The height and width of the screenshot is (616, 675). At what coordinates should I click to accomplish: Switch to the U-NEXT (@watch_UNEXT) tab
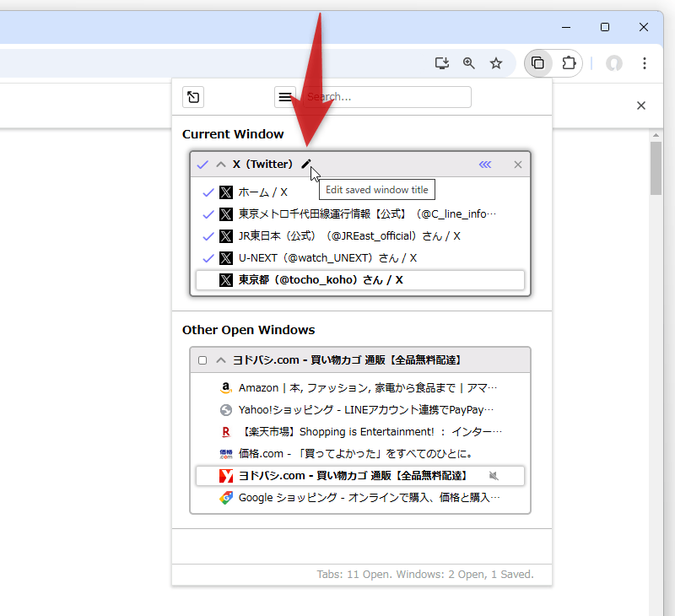(x=327, y=258)
